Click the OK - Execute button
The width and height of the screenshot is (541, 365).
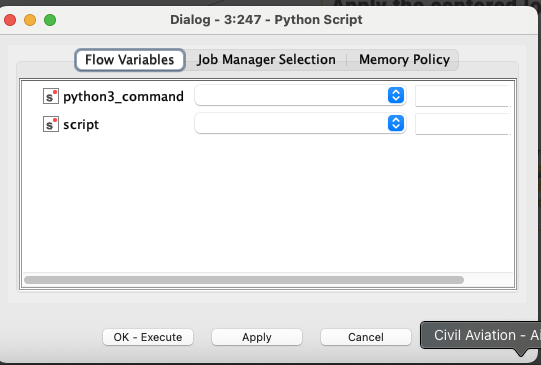(x=148, y=337)
